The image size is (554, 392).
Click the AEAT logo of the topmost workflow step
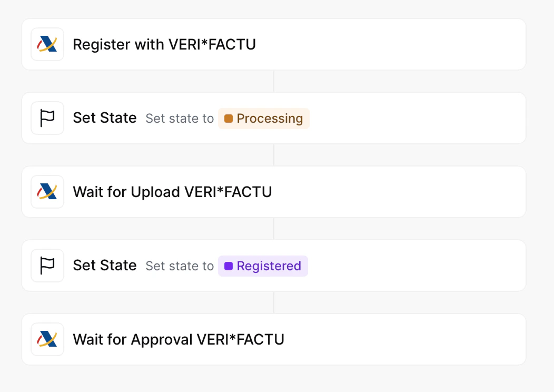tap(47, 44)
